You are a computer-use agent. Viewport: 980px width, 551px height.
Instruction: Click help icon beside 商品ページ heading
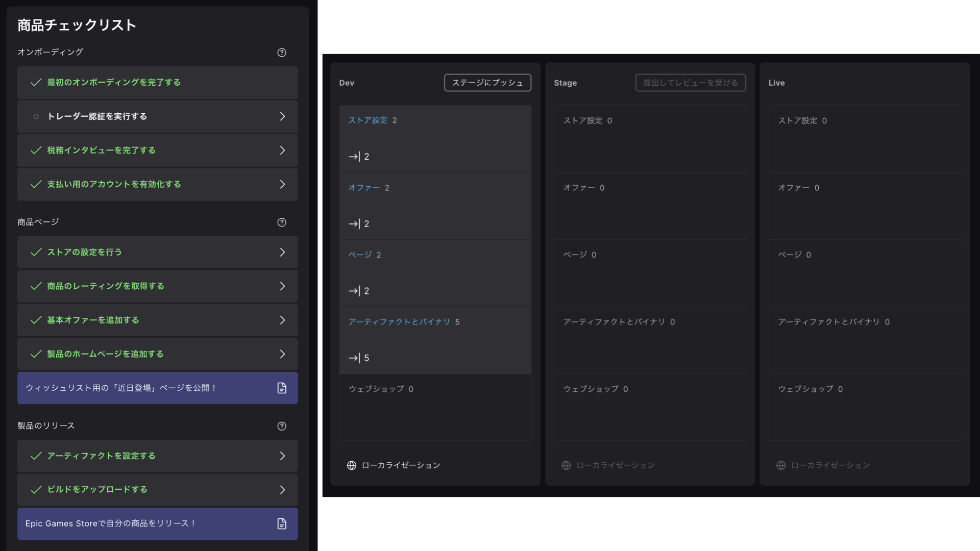282,222
